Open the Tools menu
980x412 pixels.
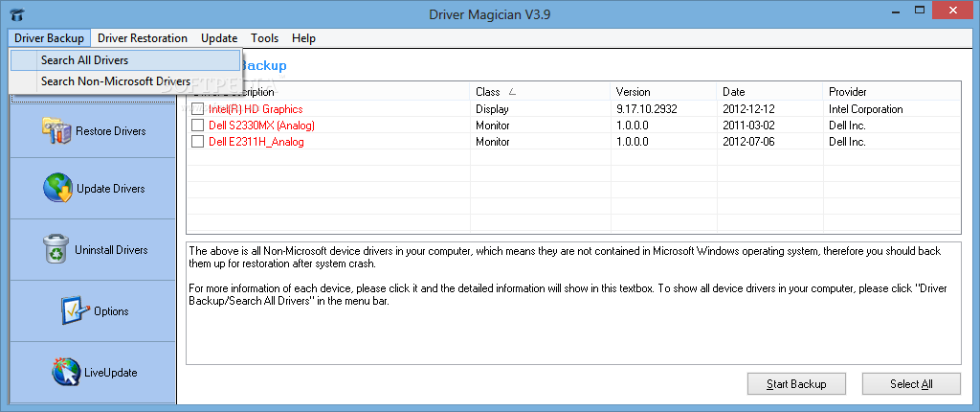tap(264, 38)
